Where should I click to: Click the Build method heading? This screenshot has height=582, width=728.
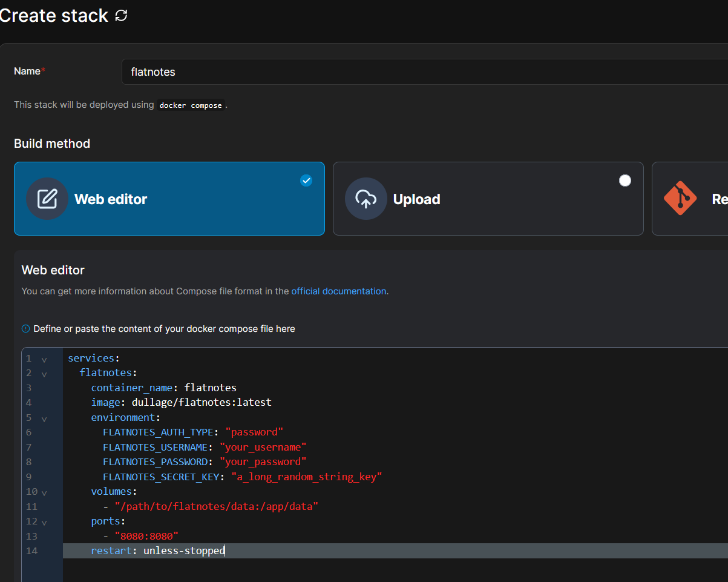pyautogui.click(x=52, y=144)
